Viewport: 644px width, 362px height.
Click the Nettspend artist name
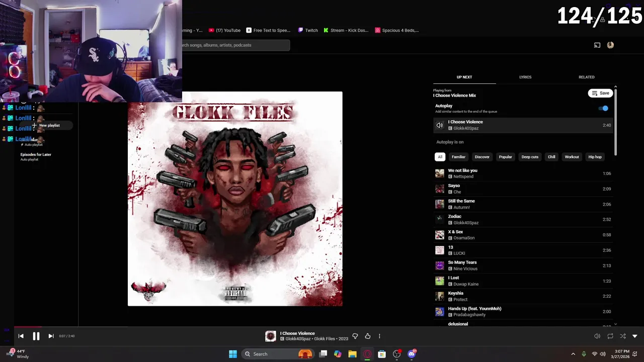[x=463, y=176]
